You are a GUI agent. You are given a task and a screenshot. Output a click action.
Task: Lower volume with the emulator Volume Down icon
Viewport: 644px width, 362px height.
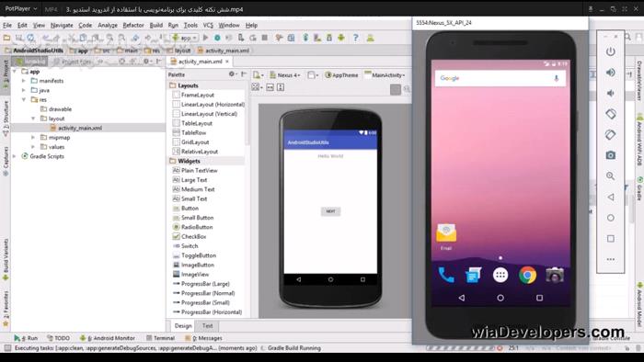[611, 93]
